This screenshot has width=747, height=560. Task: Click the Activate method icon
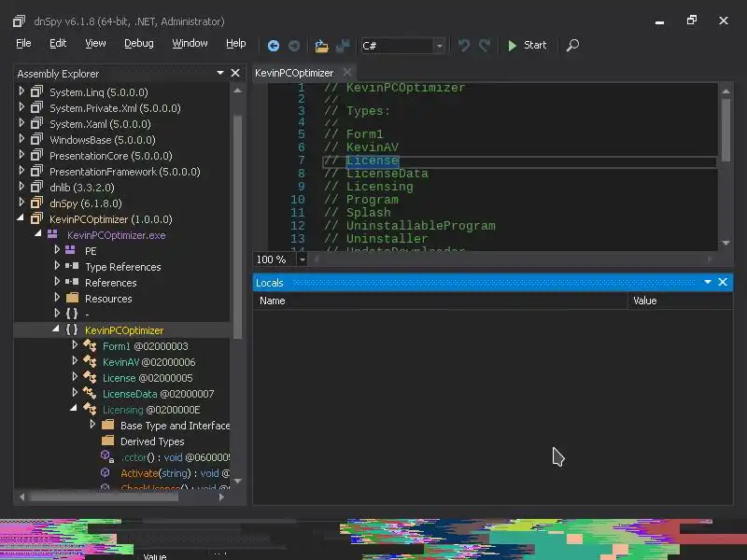pyautogui.click(x=106, y=472)
